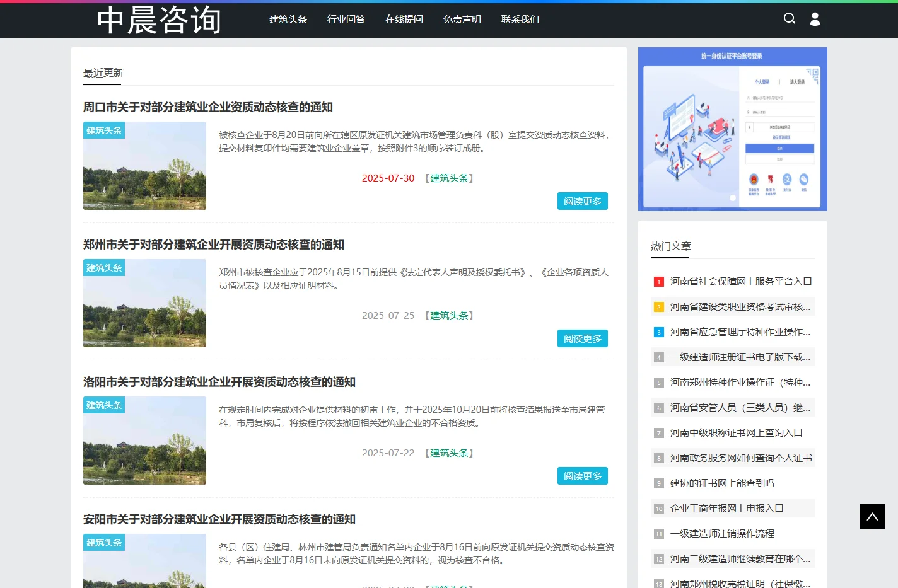Click the 洛阳市 article summary text
This screenshot has width=898, height=588.
(x=412, y=417)
